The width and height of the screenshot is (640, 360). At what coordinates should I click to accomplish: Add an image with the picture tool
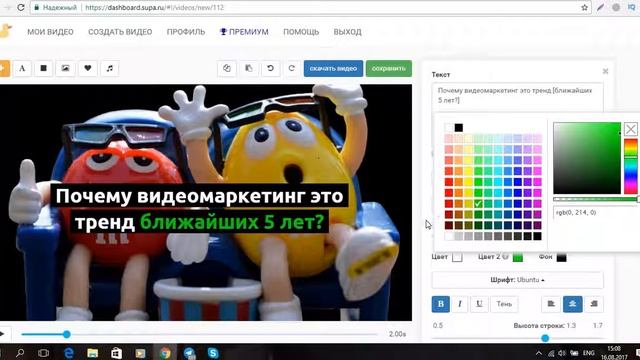point(65,68)
